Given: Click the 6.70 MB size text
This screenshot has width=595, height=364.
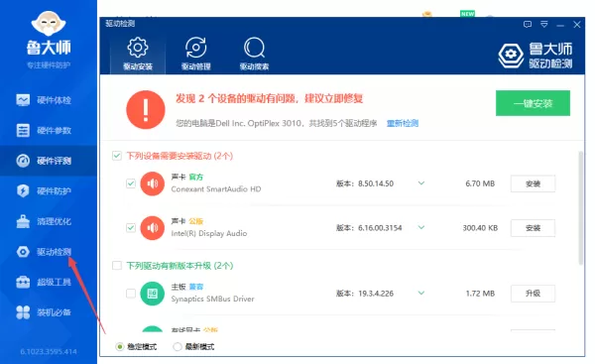Looking at the screenshot, I should point(480,183).
